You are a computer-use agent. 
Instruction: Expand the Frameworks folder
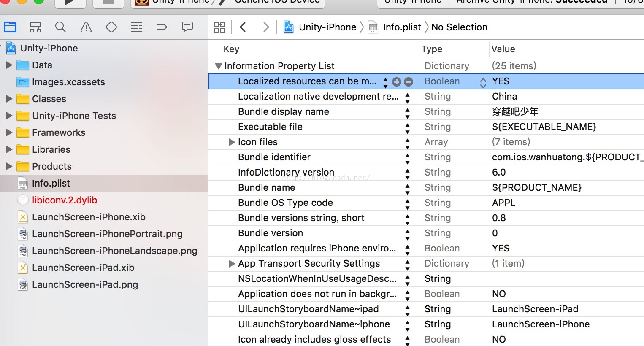coord(9,132)
